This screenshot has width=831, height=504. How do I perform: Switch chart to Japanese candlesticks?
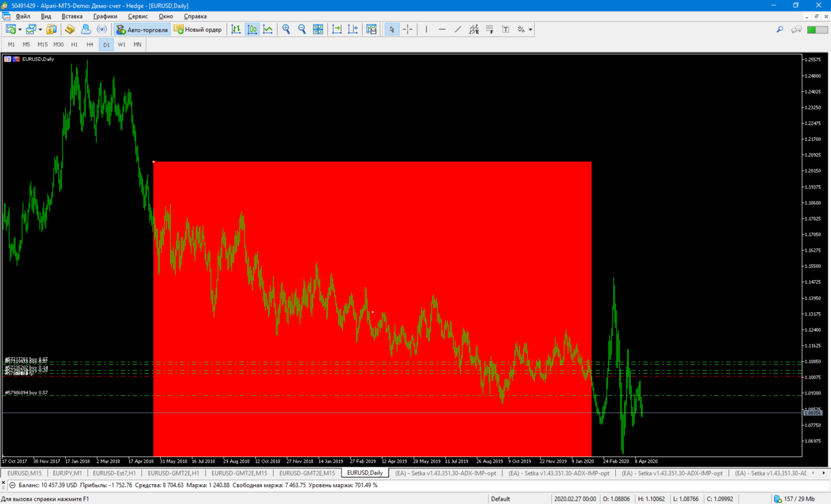pyautogui.click(x=253, y=30)
